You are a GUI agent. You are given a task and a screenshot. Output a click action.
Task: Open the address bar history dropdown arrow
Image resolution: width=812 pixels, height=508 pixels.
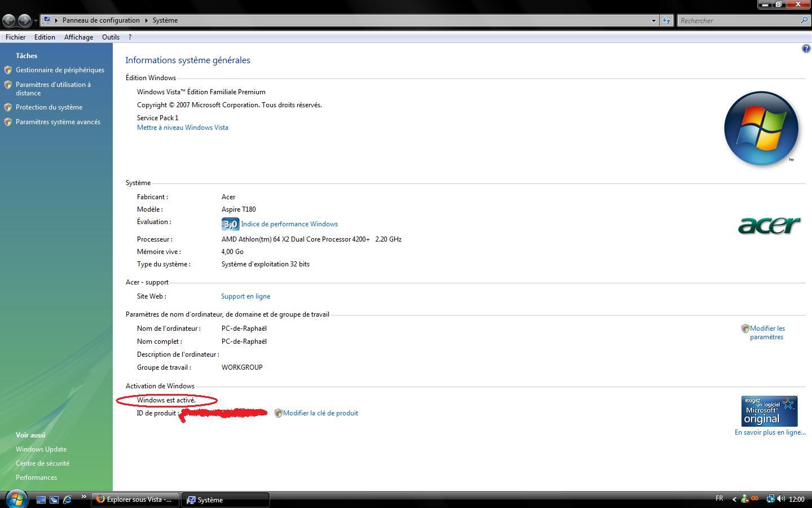(654, 20)
